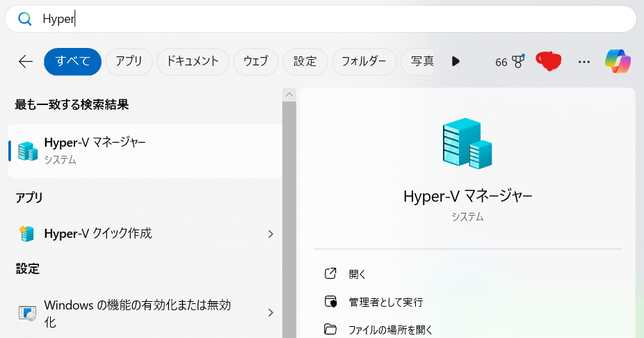Switch to the アプリ filter tab
Image resolution: width=644 pixels, height=338 pixels.
129,62
